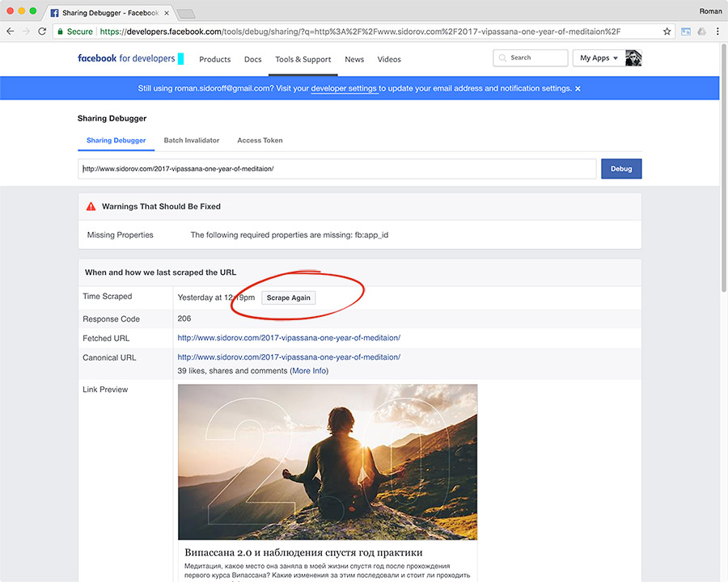This screenshot has height=582, width=728.
Task: Click the 'When and how we last scraped' heading
Action: click(160, 272)
